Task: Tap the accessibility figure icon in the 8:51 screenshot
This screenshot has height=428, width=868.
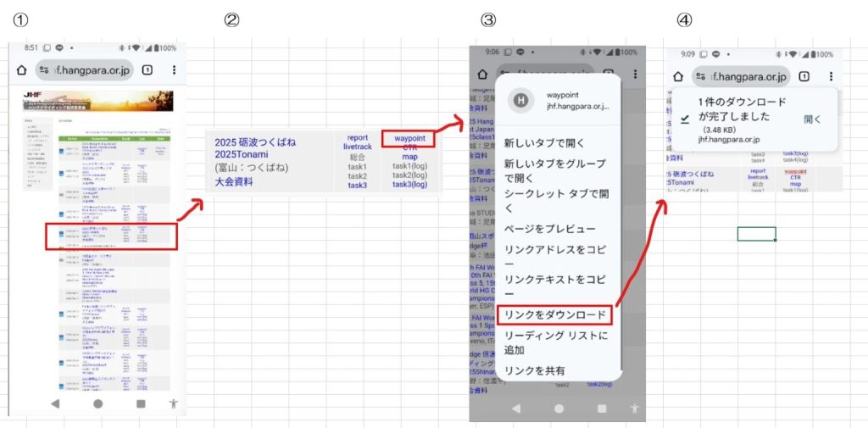Action: pyautogui.click(x=174, y=403)
